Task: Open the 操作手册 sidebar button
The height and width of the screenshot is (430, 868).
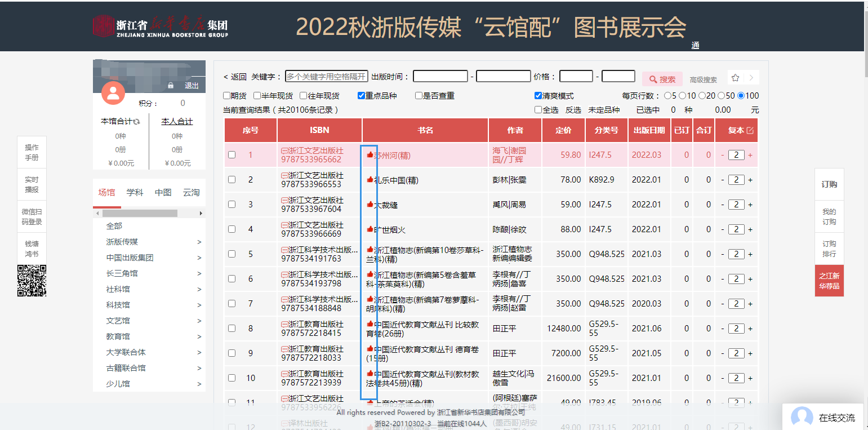Action: 32,152
